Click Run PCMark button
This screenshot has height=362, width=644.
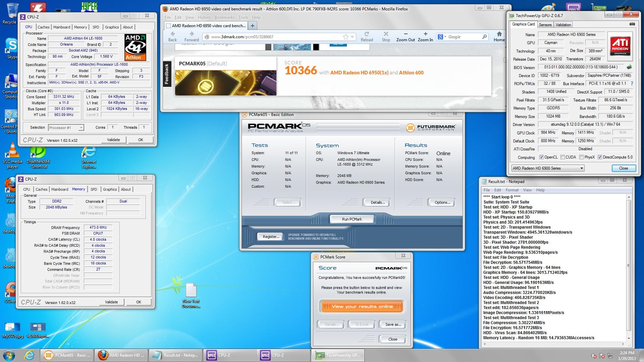352,219
